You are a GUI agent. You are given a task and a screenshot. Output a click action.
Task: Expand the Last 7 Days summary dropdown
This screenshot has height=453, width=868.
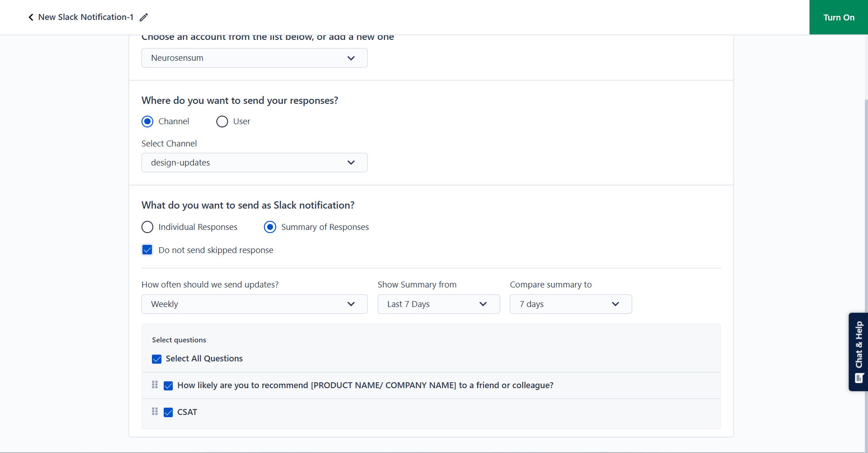pyautogui.click(x=439, y=304)
